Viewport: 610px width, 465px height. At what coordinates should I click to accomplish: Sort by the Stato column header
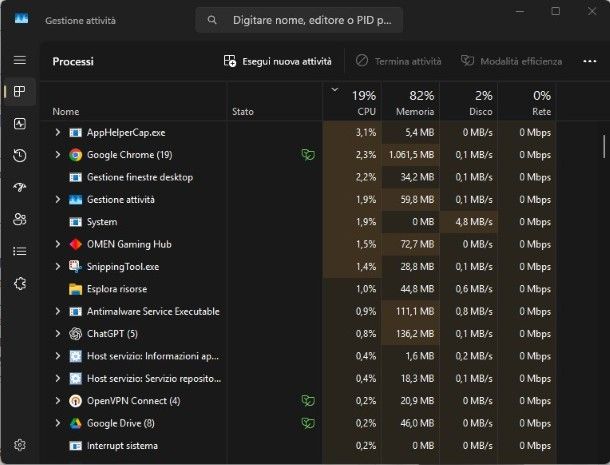(275, 102)
